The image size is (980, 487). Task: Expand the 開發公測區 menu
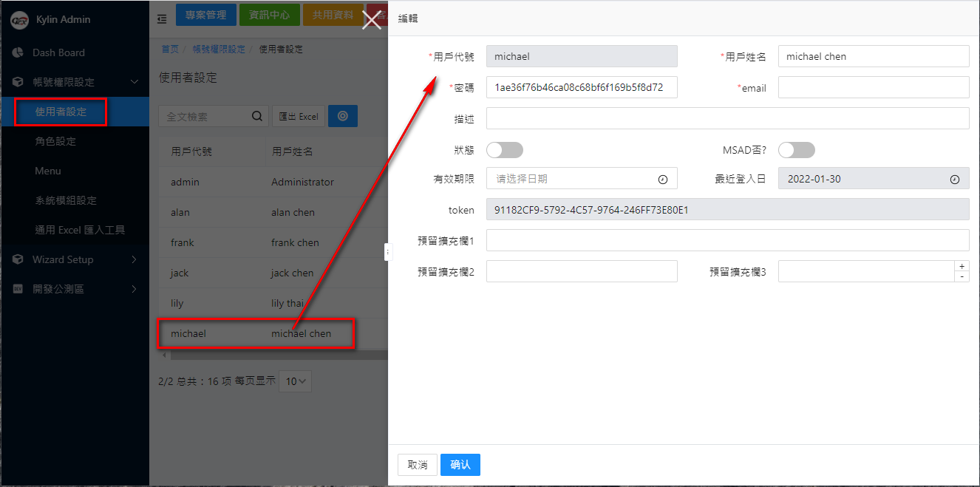click(134, 289)
